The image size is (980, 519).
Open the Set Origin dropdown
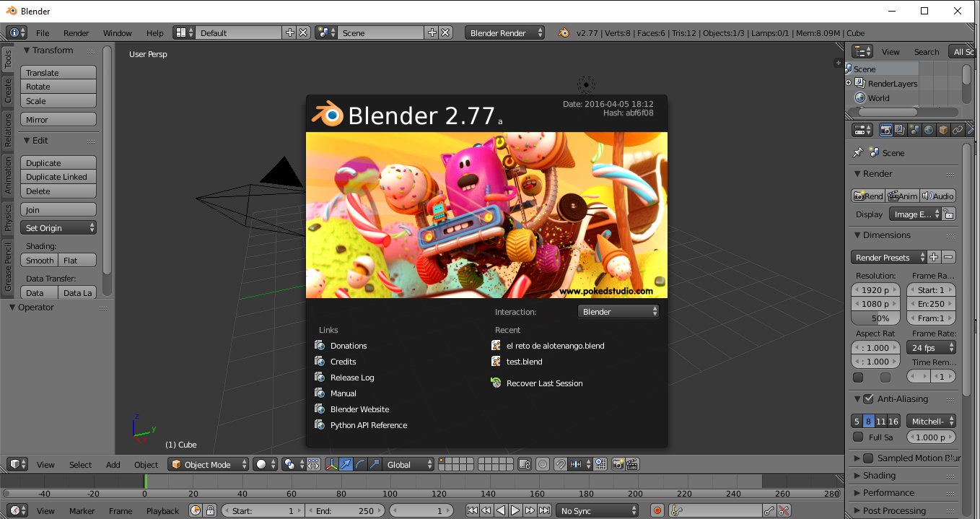click(x=58, y=227)
